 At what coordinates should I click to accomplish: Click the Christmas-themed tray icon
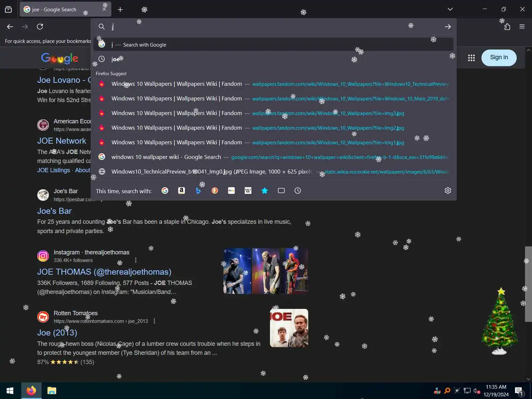(x=437, y=391)
